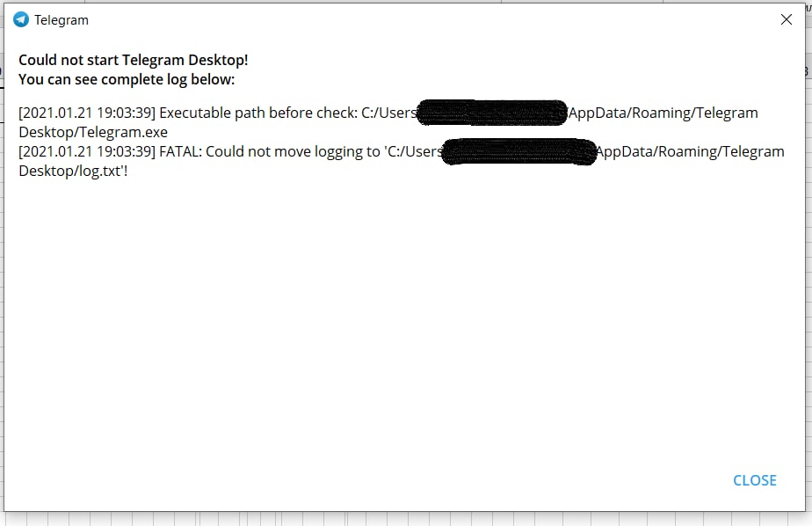Click 'Could not move logging to' text
Image resolution: width=812 pixels, height=526 pixels.
[294, 152]
